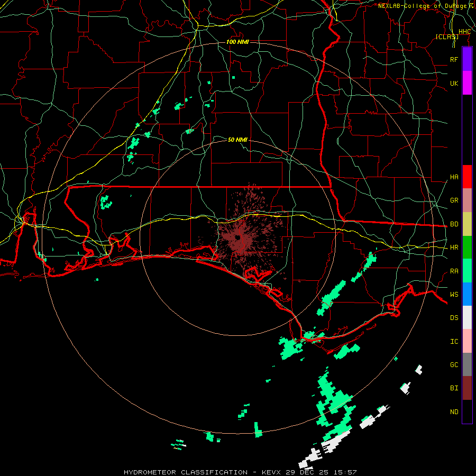Click the 'HR' legend label
The height and width of the screenshot is (476, 476).
(x=454, y=248)
